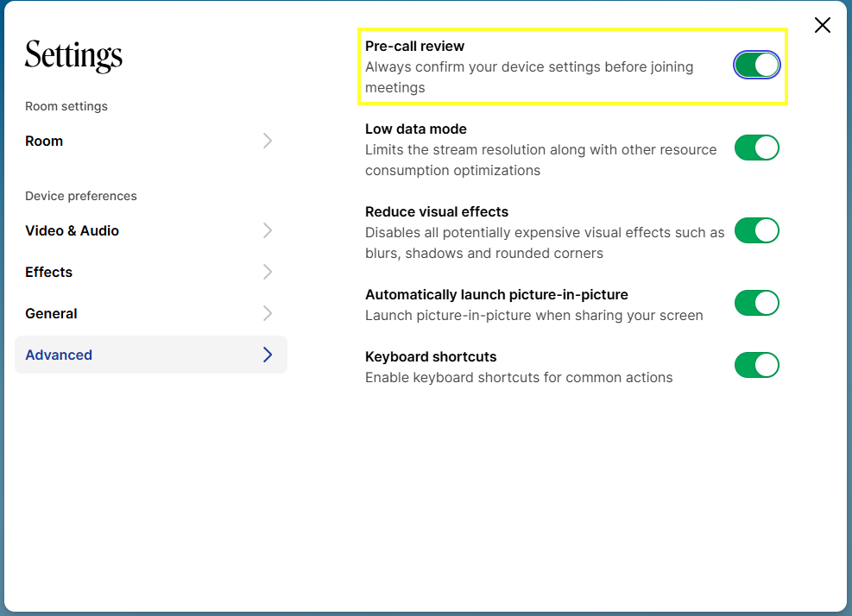852x616 pixels.
Task: Click the Settings title heading
Action: (74, 55)
